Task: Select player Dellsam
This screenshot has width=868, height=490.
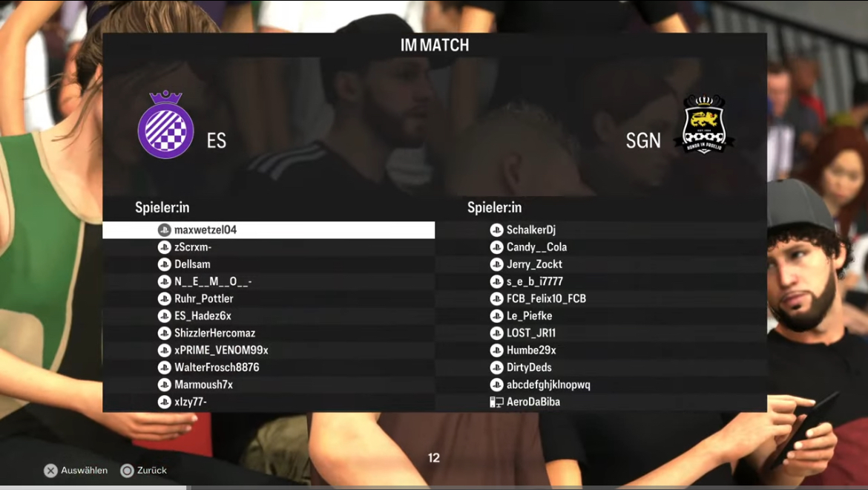Action: pos(269,264)
